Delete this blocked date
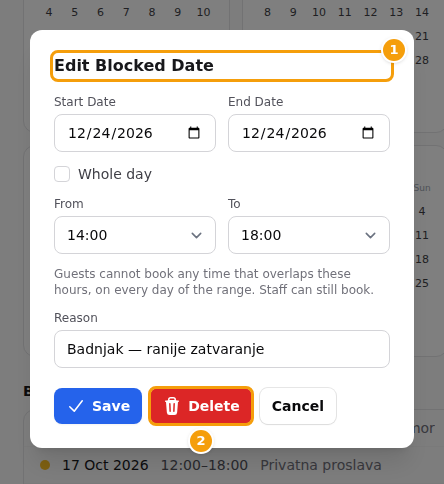444x484 pixels. point(201,406)
